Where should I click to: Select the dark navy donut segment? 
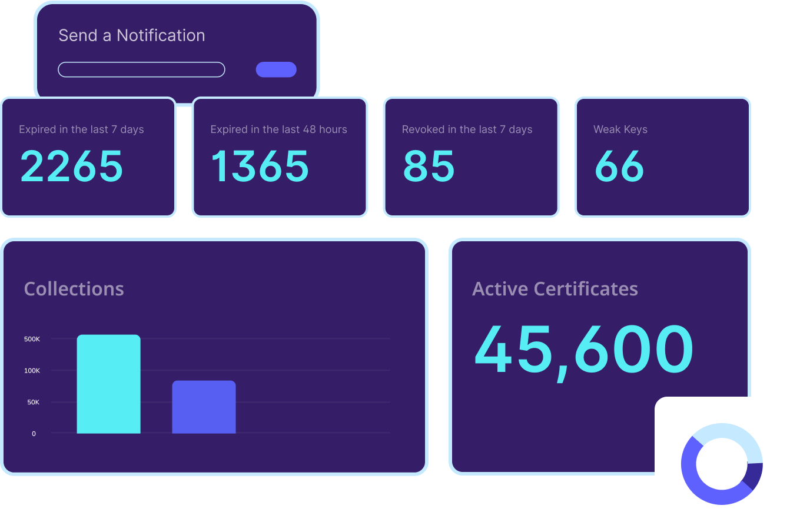pyautogui.click(x=753, y=476)
